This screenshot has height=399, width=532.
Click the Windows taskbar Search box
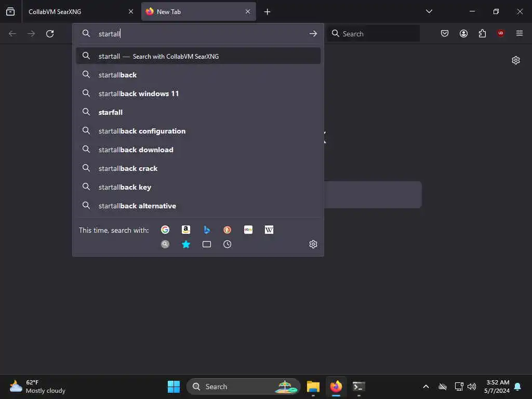coord(243,387)
